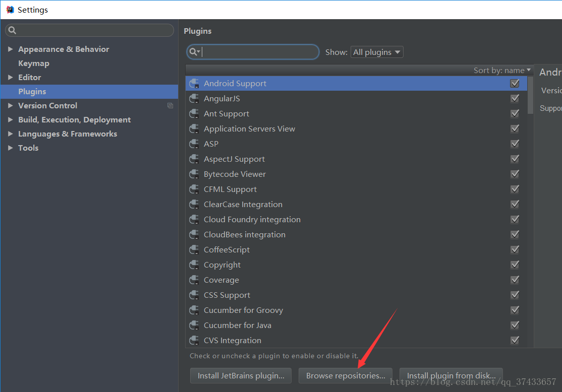Click the Cloud Foundry integration plugin icon
The image size is (562, 392).
pyautogui.click(x=194, y=220)
